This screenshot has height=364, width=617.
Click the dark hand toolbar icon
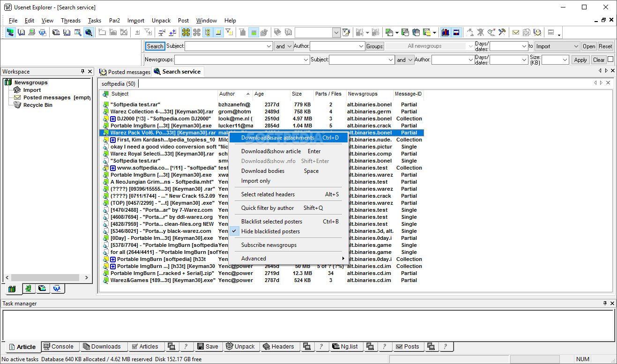(x=416, y=32)
